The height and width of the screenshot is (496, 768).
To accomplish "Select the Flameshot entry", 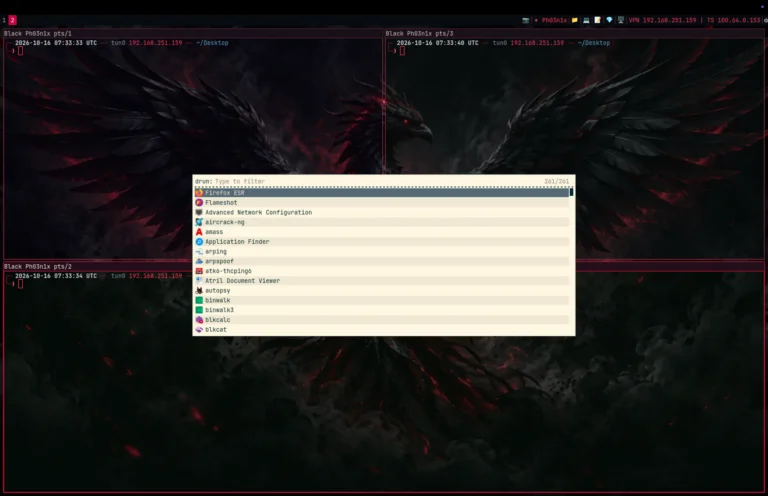I will [x=382, y=203].
